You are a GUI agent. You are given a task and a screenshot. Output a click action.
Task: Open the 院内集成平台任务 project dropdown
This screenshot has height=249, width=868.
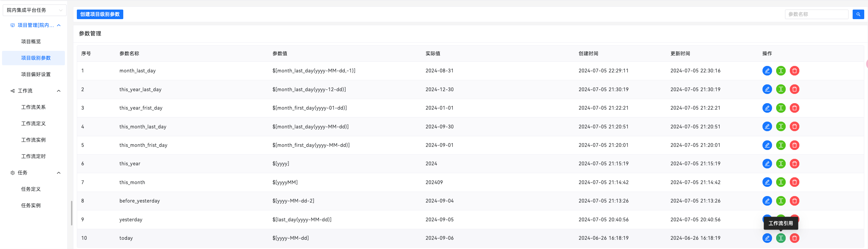click(x=34, y=10)
